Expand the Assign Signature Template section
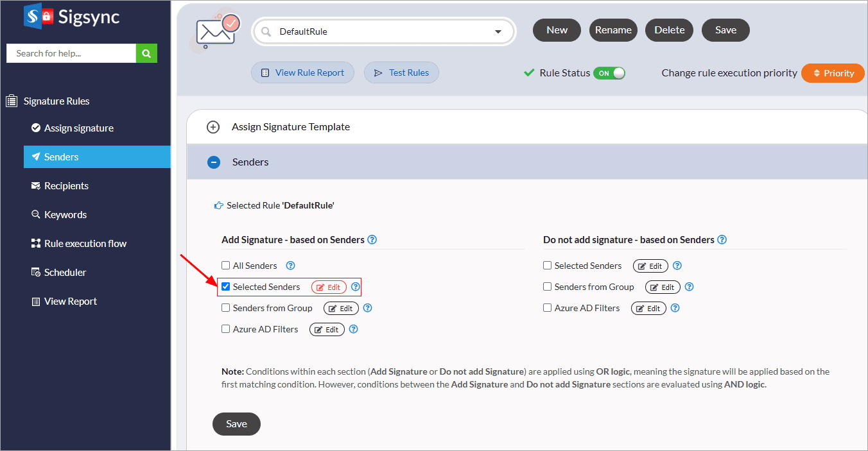The height and width of the screenshot is (451, 868). tap(213, 127)
